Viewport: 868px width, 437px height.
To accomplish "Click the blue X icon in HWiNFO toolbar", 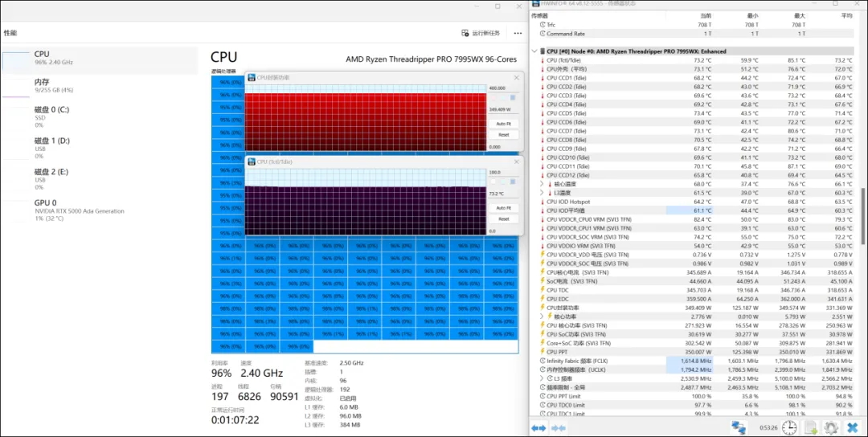I will [x=853, y=427].
